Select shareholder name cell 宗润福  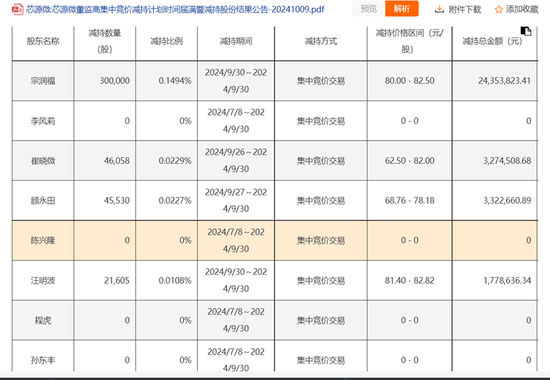pyautogui.click(x=43, y=81)
